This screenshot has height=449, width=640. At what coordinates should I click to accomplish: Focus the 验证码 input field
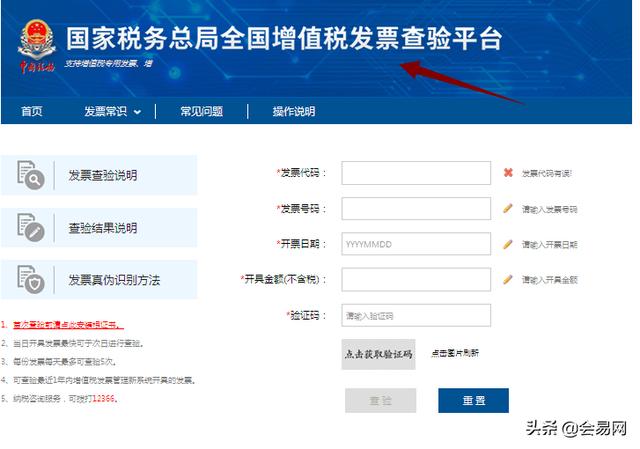click(416, 315)
